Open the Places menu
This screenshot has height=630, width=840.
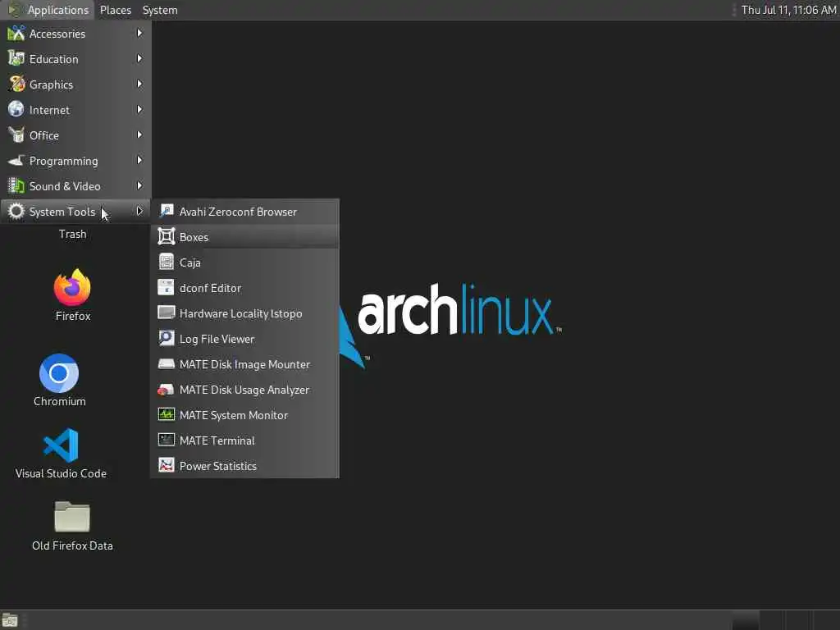pyautogui.click(x=115, y=10)
